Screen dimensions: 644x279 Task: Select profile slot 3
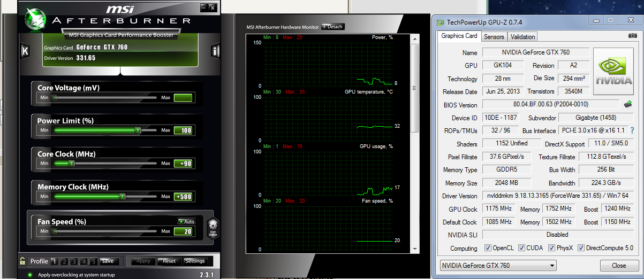point(74,261)
